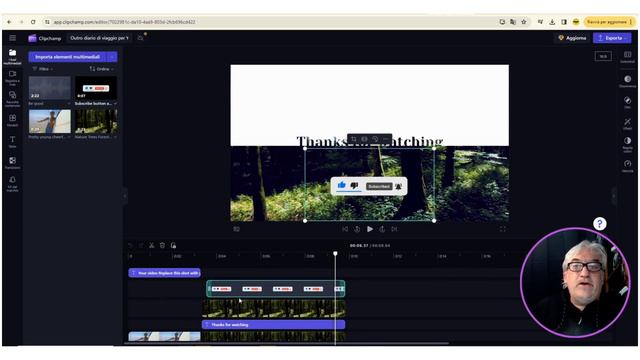Viewport: 640px width, 360px height.
Task: Click the crop icon in floating toolbar
Action: pos(353,139)
